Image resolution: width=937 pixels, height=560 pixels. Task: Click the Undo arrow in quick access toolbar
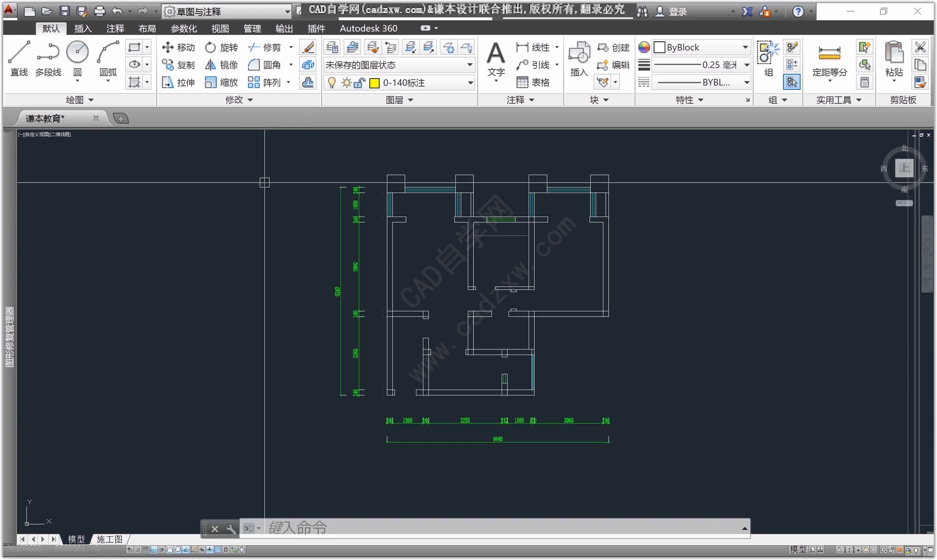pyautogui.click(x=117, y=11)
